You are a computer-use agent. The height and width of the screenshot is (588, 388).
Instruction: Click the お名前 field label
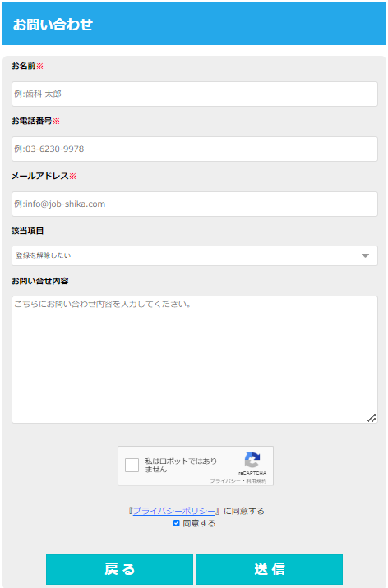point(23,66)
